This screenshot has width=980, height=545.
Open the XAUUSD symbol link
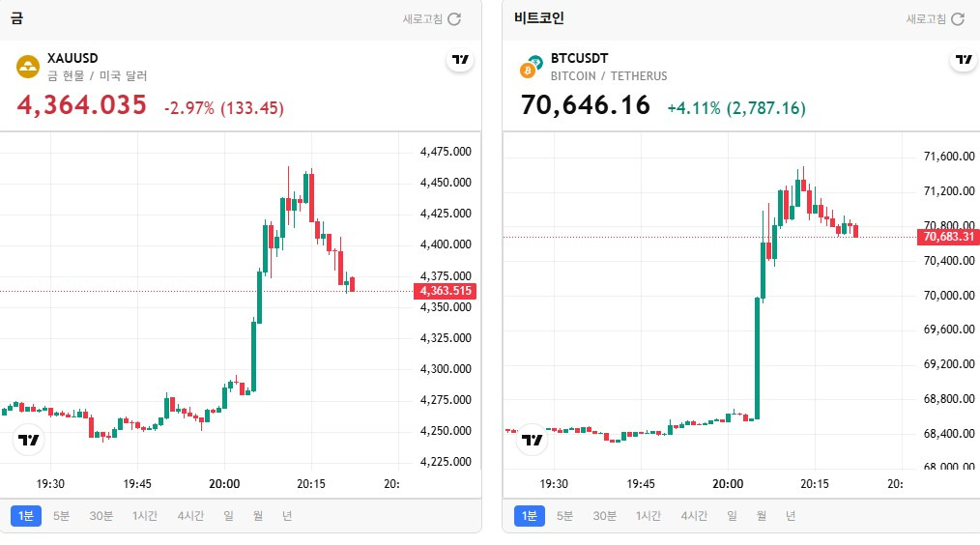tap(72, 58)
